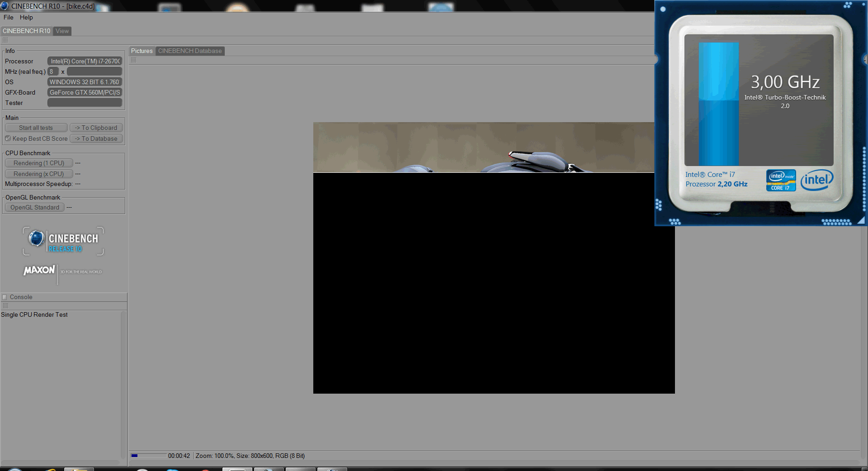Click the 3,00 GHz readout in widget
The width and height of the screenshot is (868, 471).
pyautogui.click(x=785, y=82)
